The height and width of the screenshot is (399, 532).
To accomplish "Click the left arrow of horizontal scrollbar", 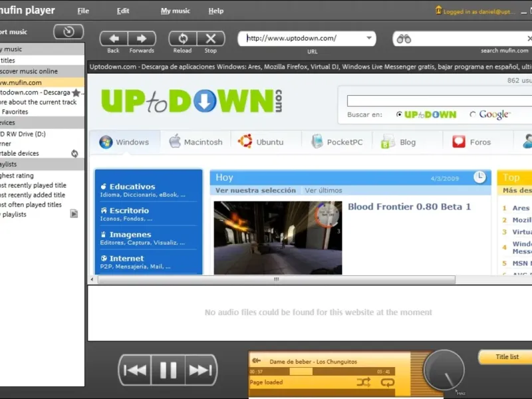I will point(92,279).
